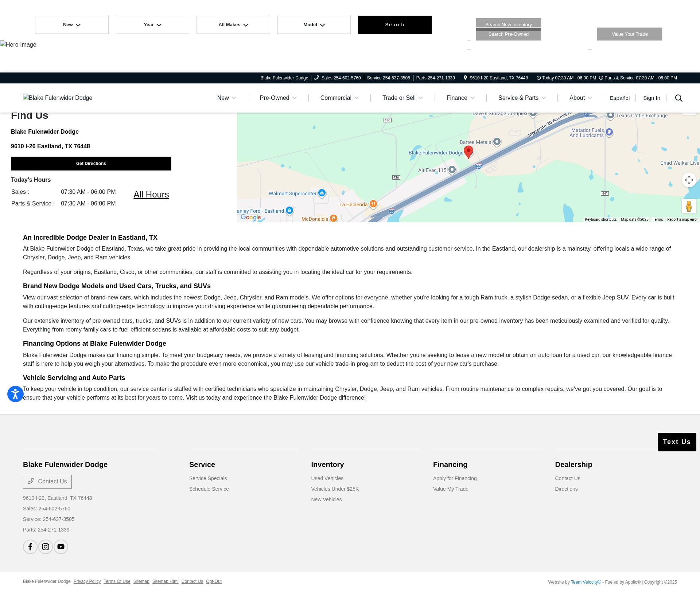Open the Team Velocity link
The image size is (700, 600).
click(x=586, y=582)
